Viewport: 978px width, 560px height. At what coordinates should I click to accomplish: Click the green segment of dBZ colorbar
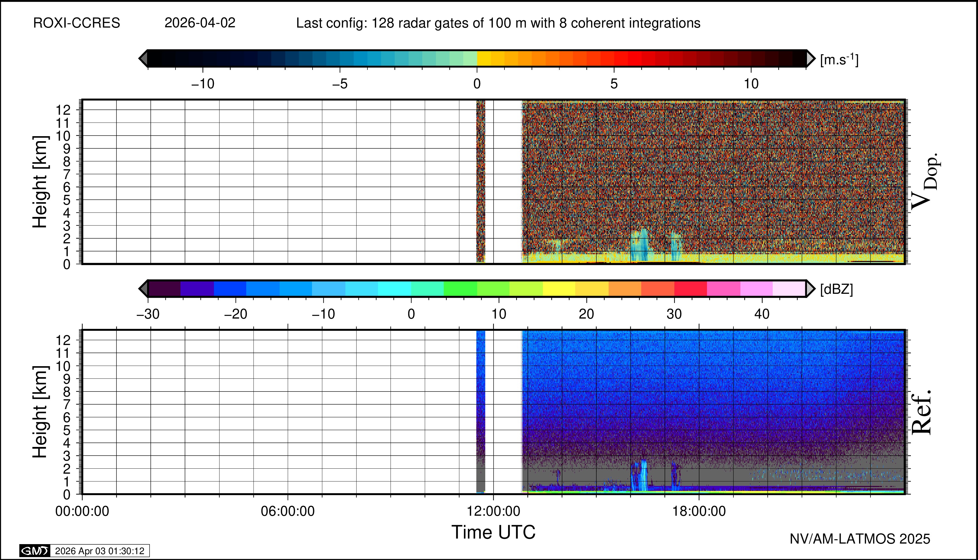point(460,288)
